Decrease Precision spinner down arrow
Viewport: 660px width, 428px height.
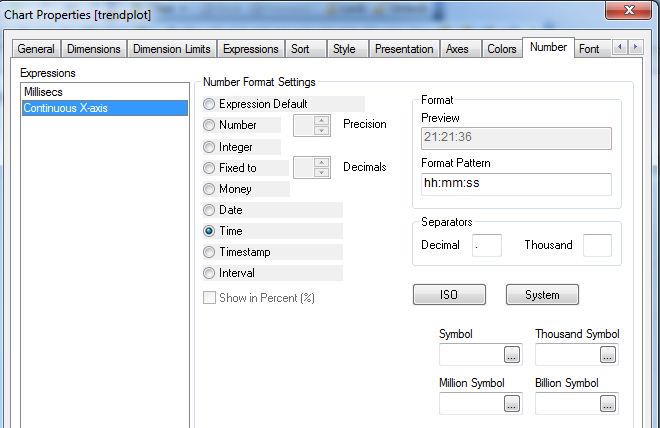coord(322,130)
